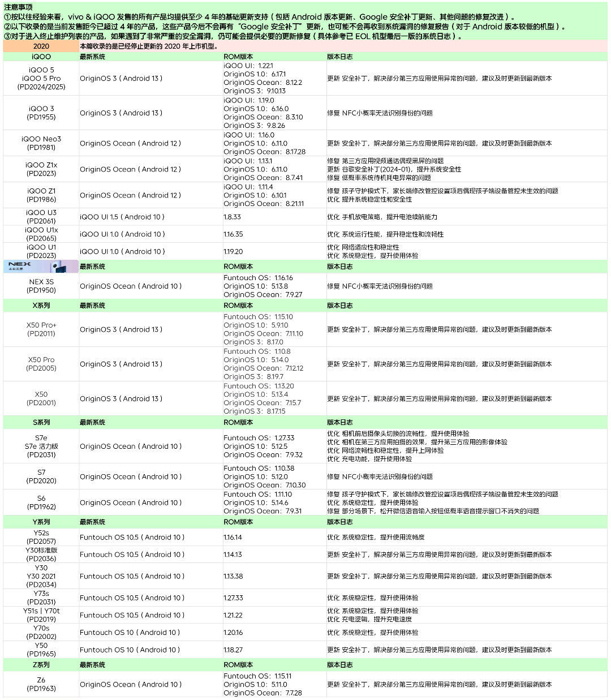The width and height of the screenshot is (611, 700).
Task: Click the Y30 / Y30 2021 model cell
Action: (41, 576)
